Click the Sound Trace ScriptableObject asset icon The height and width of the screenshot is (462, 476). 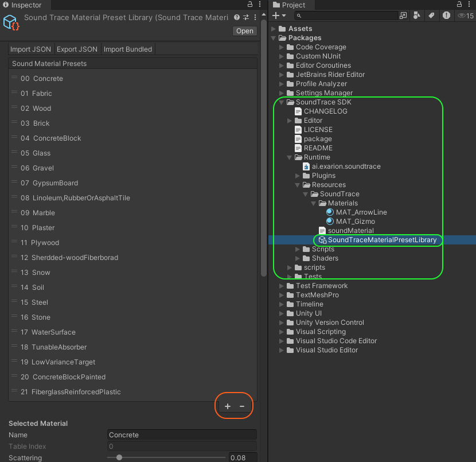tap(11, 23)
